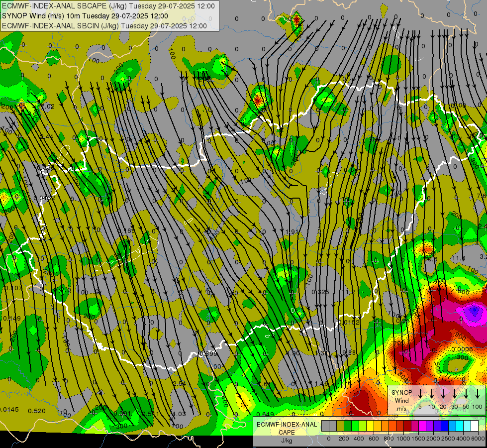The width and height of the screenshot is (487, 448).
Task: Click the map value '0.899'
Action: (208, 353)
